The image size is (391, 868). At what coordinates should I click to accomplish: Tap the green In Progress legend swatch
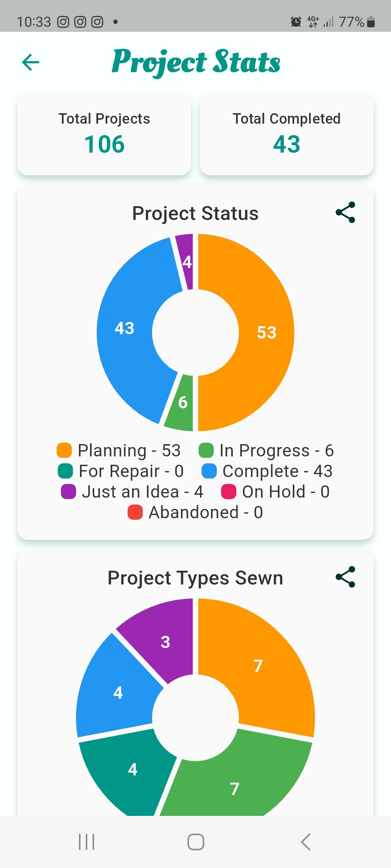(x=206, y=450)
